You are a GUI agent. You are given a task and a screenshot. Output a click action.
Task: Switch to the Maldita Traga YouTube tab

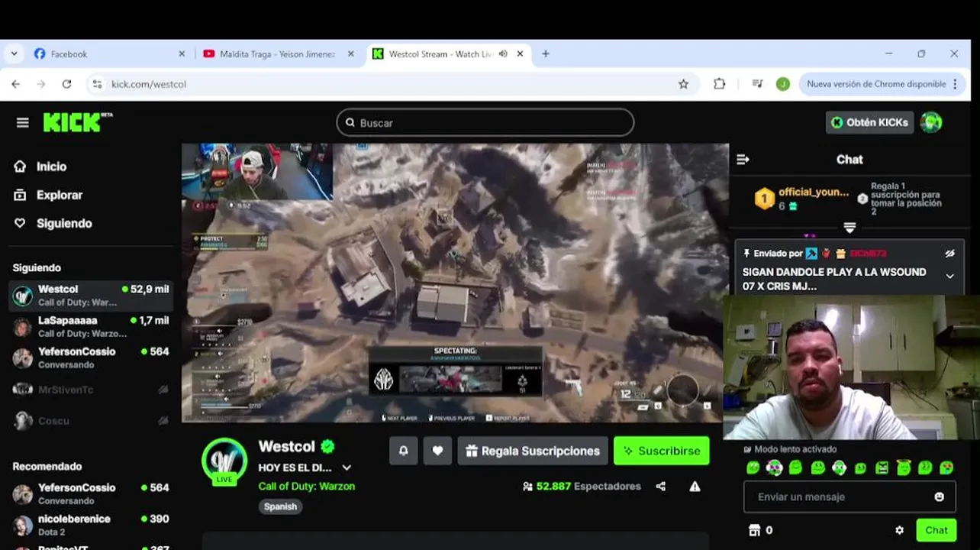click(279, 54)
